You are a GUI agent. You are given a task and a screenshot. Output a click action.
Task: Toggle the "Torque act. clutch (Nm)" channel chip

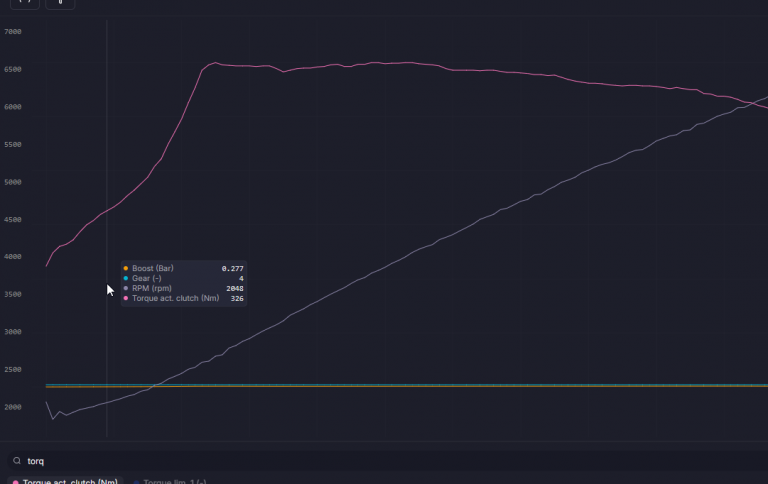click(65, 481)
